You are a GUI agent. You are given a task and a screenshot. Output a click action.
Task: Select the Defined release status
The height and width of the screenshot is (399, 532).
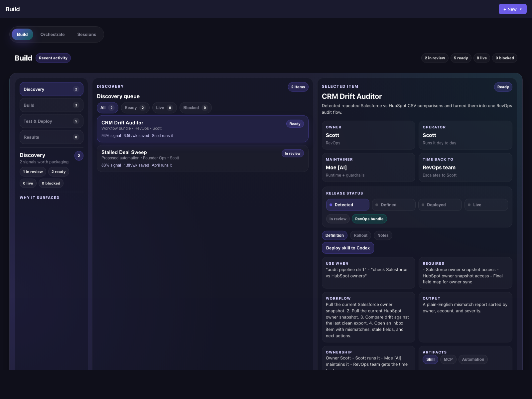(x=394, y=205)
